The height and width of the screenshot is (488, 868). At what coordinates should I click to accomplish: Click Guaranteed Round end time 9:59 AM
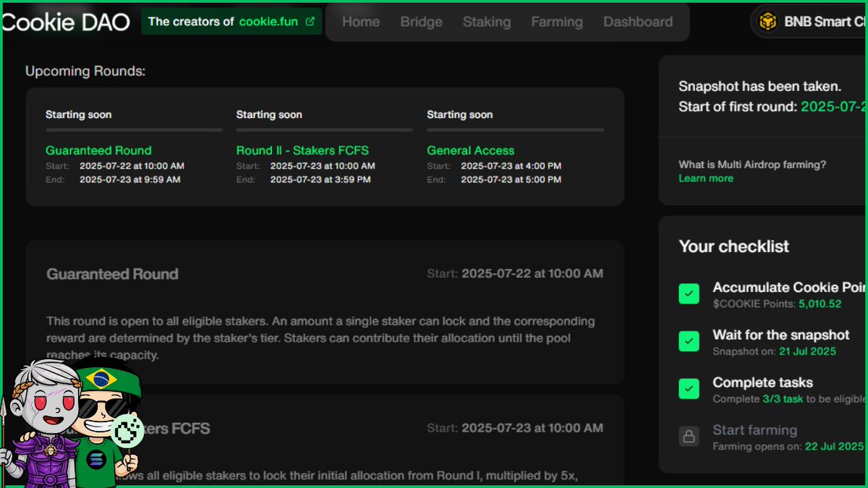[x=129, y=179]
